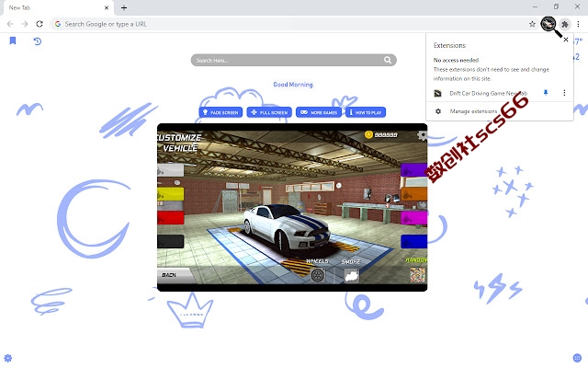The image size is (588, 368).
Task: Click the Good Morning greeting text
Action: (x=293, y=85)
